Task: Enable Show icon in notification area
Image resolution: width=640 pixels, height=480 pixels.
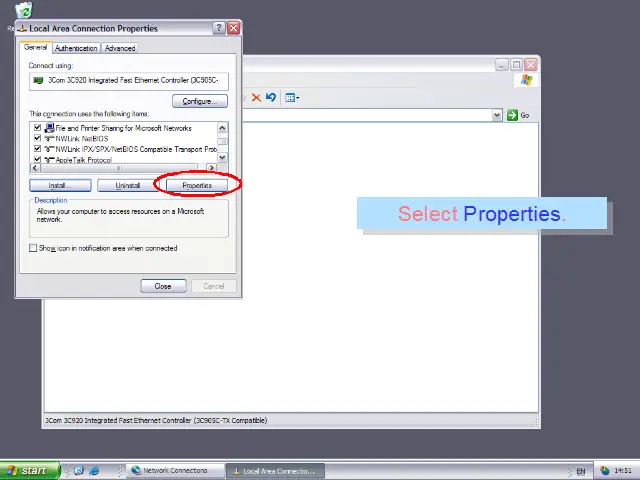Action: [x=33, y=248]
